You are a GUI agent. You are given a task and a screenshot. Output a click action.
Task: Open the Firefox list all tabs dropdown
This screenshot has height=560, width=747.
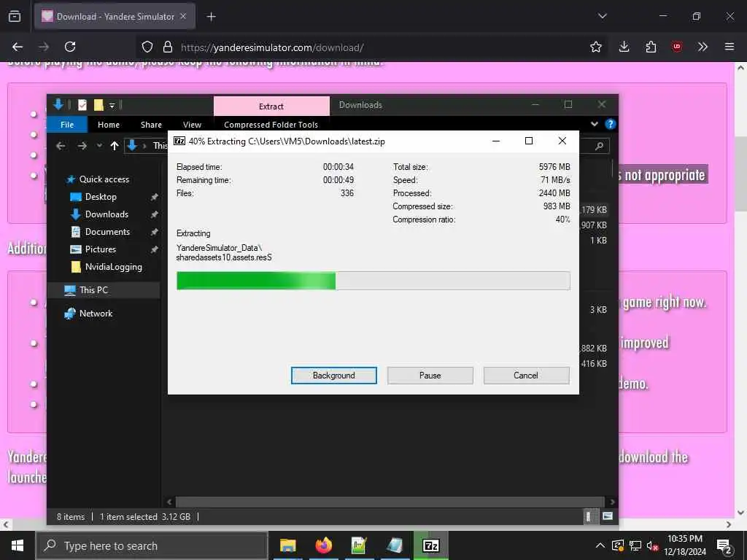[x=602, y=16]
